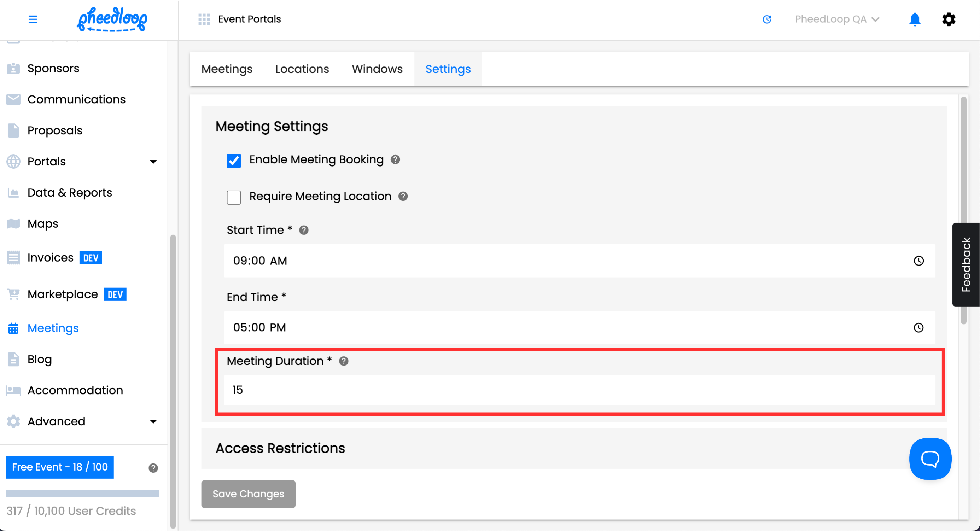
Task: Uncheck Enable Meeting Booking checkbox
Action: click(234, 161)
